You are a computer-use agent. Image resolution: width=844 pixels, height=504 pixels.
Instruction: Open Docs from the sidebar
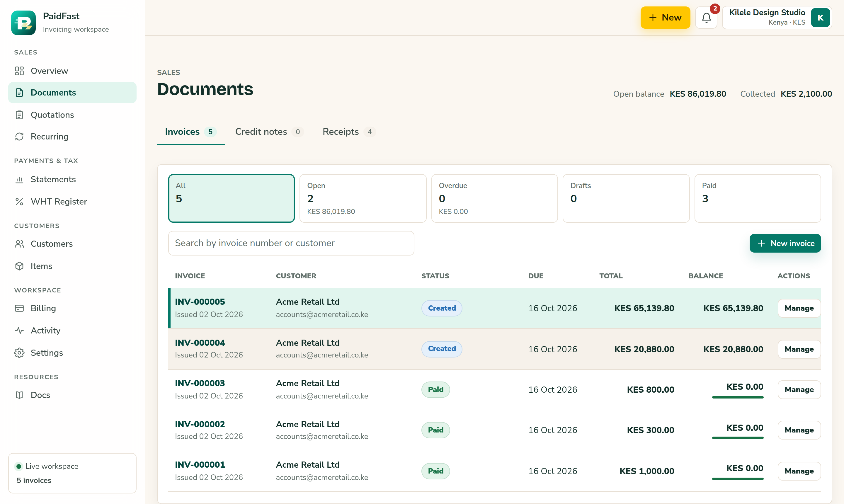(x=72, y=395)
